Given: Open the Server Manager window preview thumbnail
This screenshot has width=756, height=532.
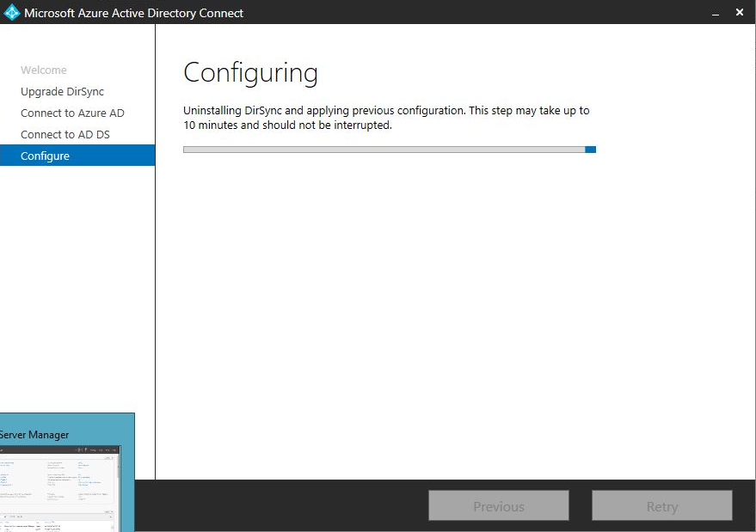Looking at the screenshot, I should [59, 489].
